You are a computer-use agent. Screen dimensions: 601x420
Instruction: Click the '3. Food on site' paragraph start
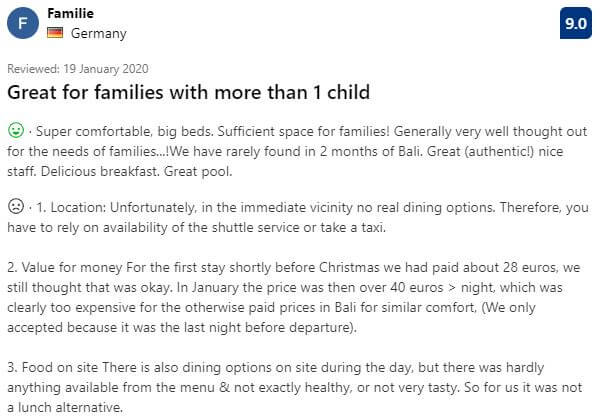coord(53,368)
